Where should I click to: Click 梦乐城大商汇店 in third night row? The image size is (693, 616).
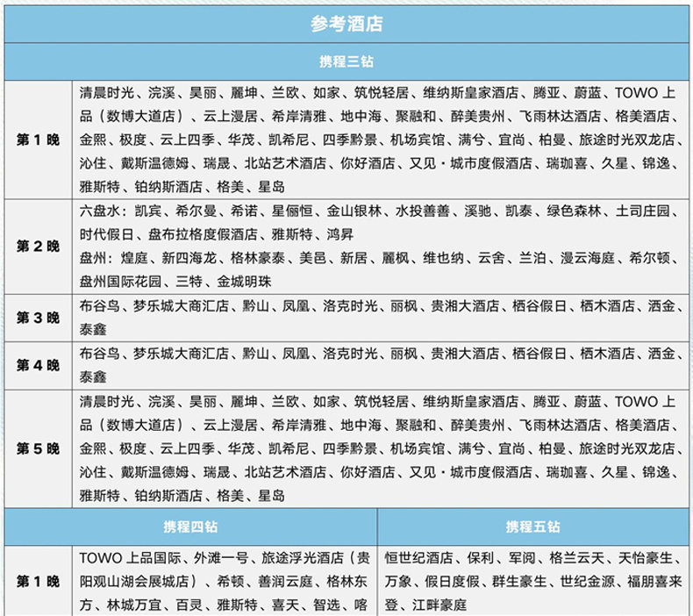[182, 305]
